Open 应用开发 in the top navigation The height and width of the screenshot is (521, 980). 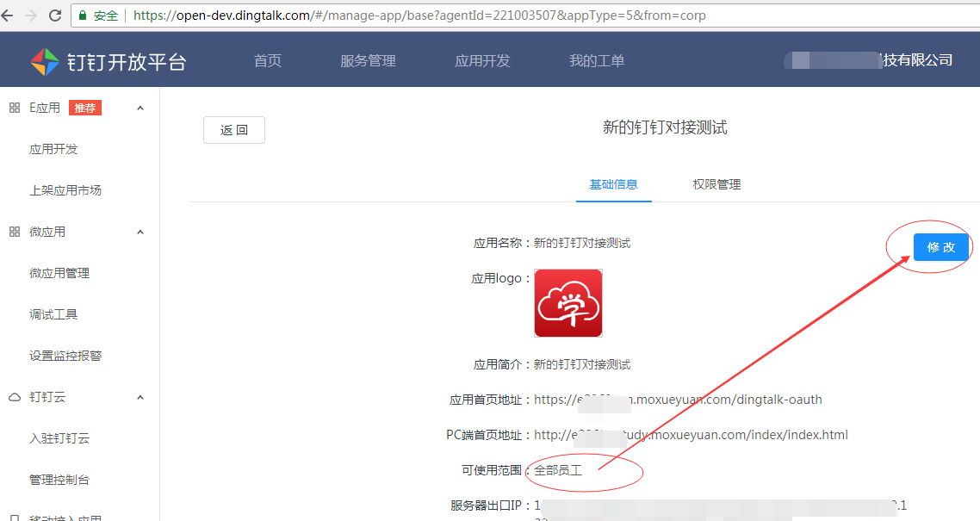tap(482, 60)
